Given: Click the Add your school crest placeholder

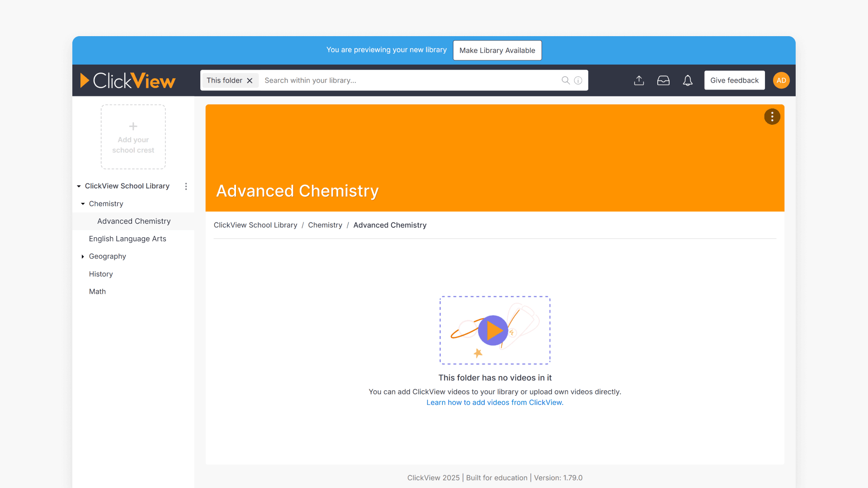Looking at the screenshot, I should tap(133, 136).
